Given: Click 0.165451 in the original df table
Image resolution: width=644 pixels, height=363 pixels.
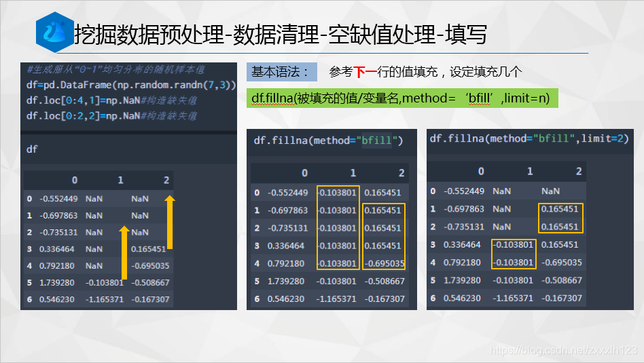Looking at the screenshot, I should click(x=148, y=250).
